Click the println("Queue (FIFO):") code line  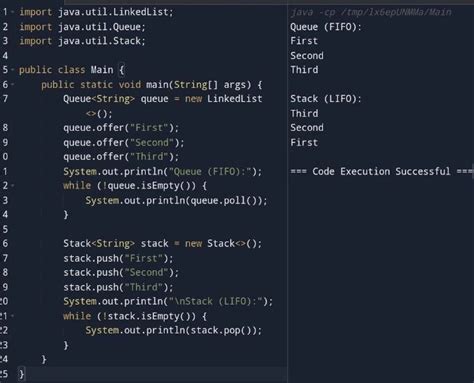[163, 171]
